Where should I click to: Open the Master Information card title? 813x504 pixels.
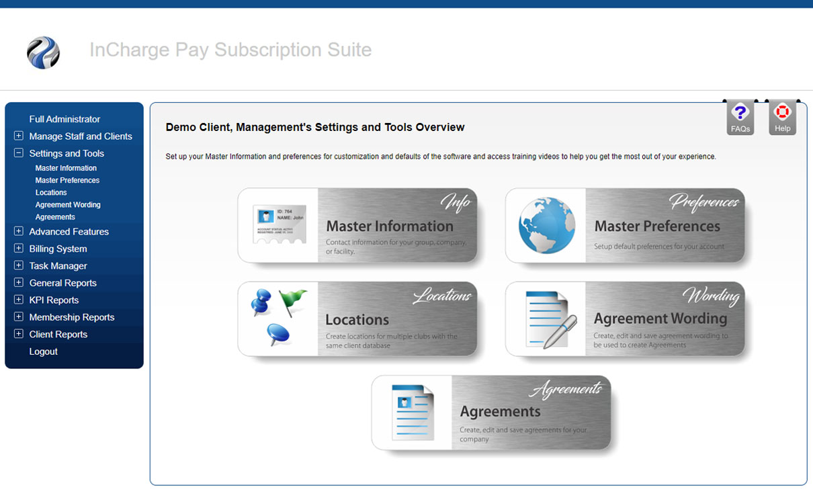click(x=390, y=226)
